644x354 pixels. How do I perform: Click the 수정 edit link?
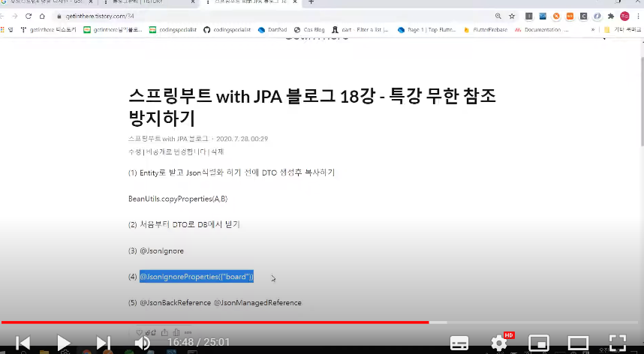pyautogui.click(x=134, y=151)
